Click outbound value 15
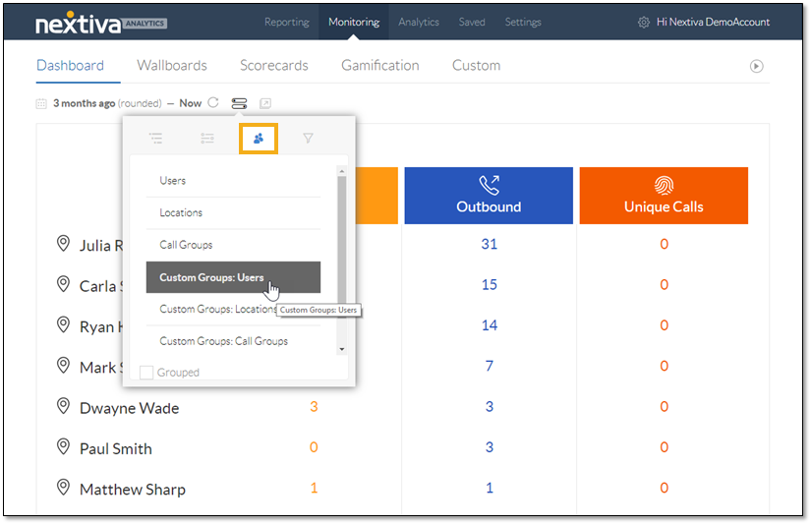 point(490,285)
